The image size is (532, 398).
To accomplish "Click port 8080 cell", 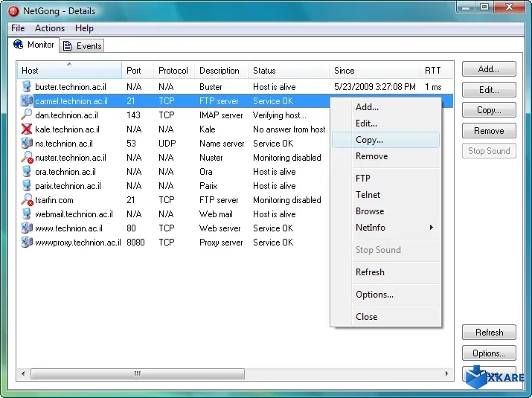I will click(135, 243).
